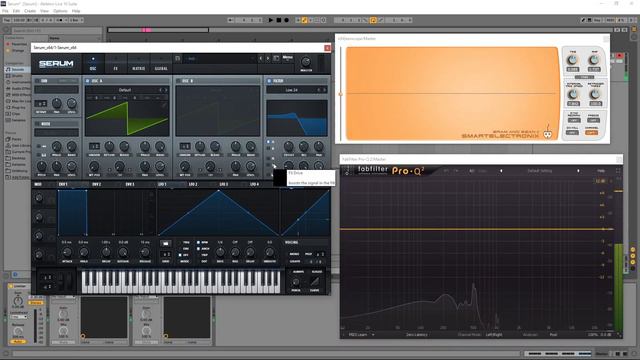Open Pro-Q 2 Channel Mode Left/Right selector
The width and height of the screenshot is (640, 360).
(x=494, y=335)
